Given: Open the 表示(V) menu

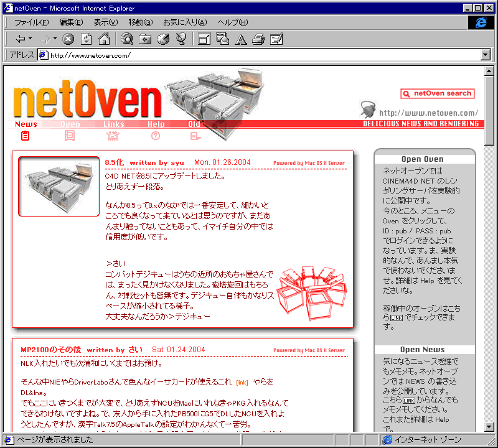Looking at the screenshot, I should [x=105, y=22].
